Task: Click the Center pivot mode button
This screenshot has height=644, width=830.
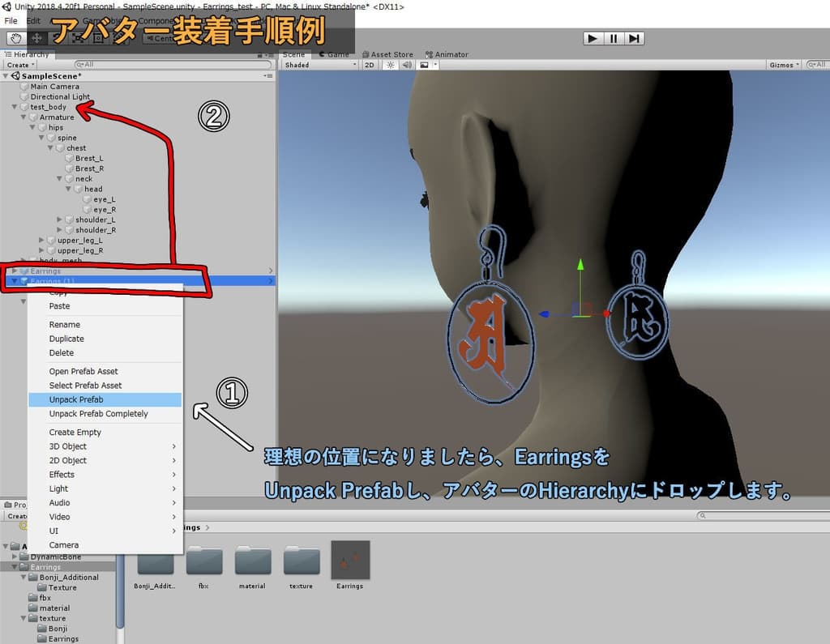Action: (x=159, y=37)
